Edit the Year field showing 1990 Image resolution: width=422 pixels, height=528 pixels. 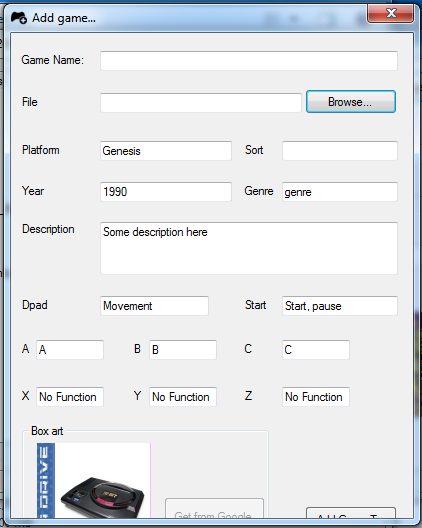click(166, 192)
